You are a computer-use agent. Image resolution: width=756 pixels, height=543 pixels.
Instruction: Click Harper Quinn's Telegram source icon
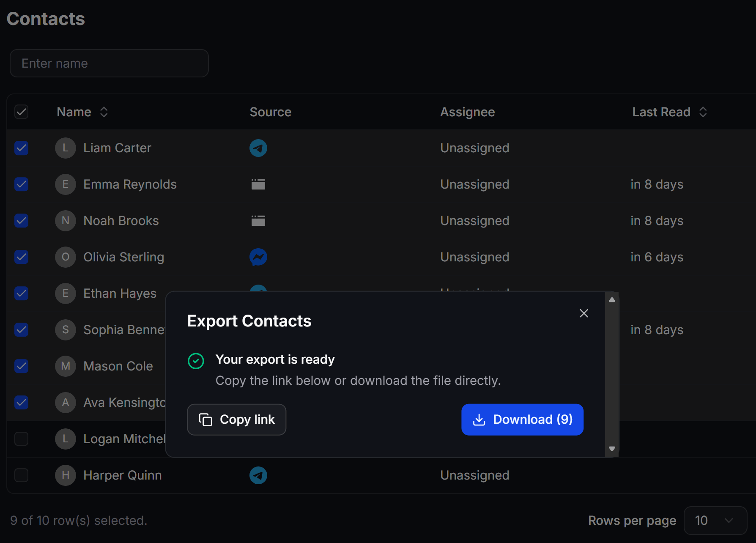coord(258,475)
